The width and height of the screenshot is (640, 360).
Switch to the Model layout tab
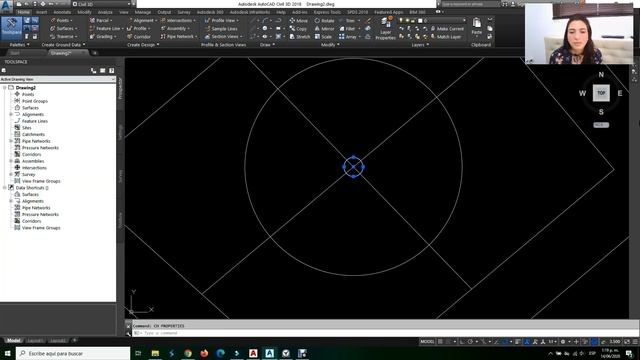click(x=13, y=340)
